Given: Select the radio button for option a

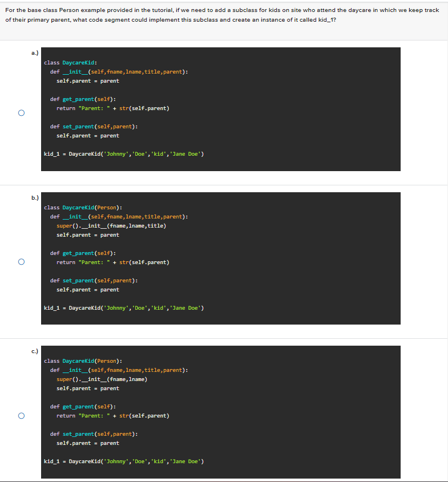Looking at the screenshot, I should click(21, 112).
